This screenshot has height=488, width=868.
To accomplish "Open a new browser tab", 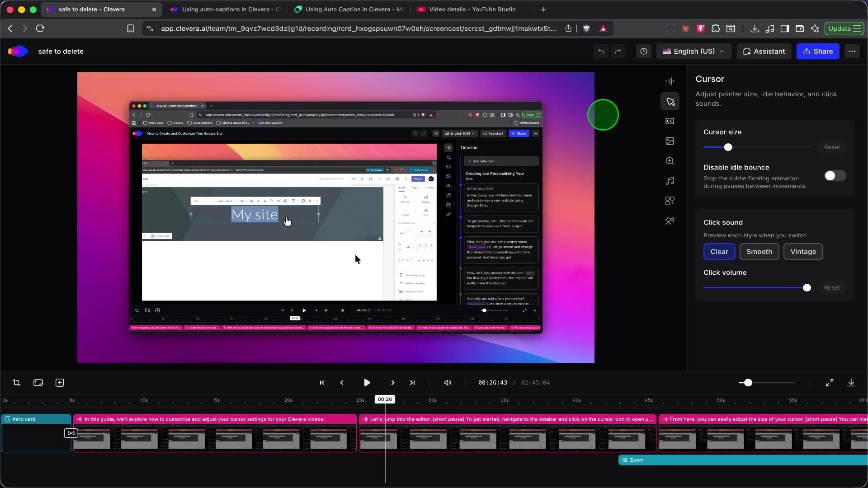I will [543, 9].
